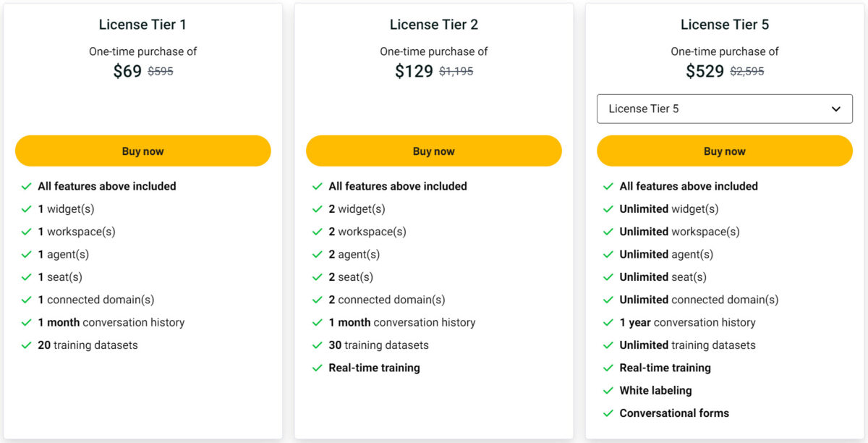Click the chevron arrow in the tier selector
Screen dimensions: 868x443
pyautogui.click(x=835, y=109)
